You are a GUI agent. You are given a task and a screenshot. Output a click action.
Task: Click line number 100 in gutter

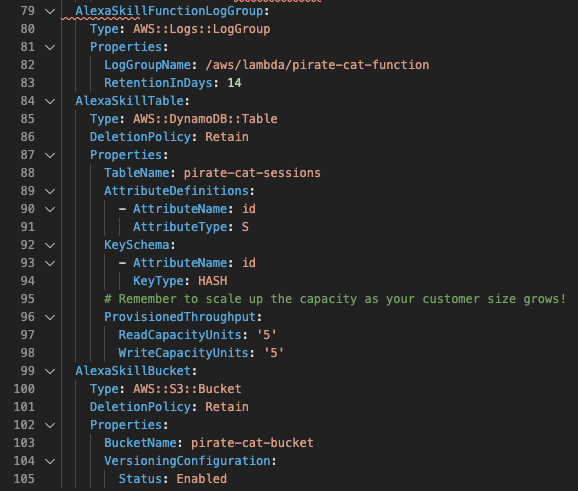[x=24, y=389]
